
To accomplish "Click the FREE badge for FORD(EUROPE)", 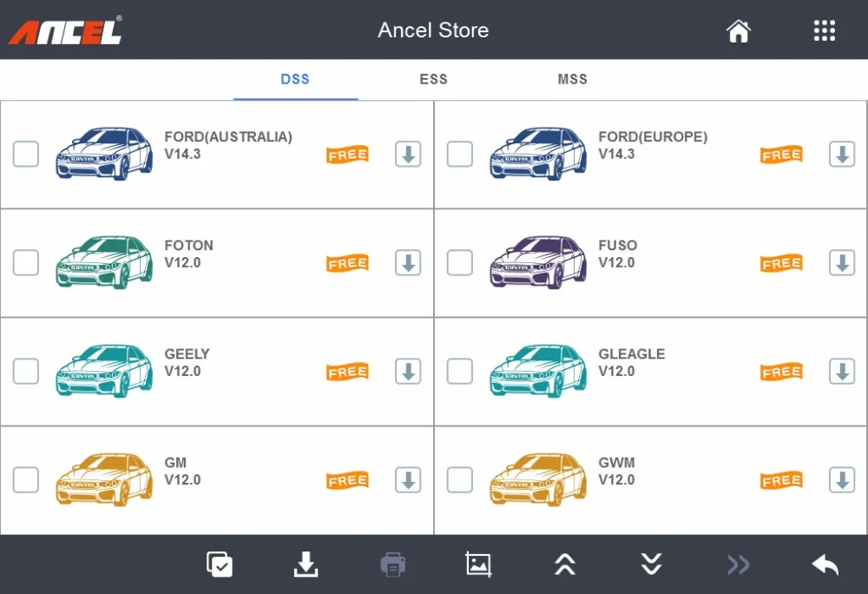I will tap(782, 155).
